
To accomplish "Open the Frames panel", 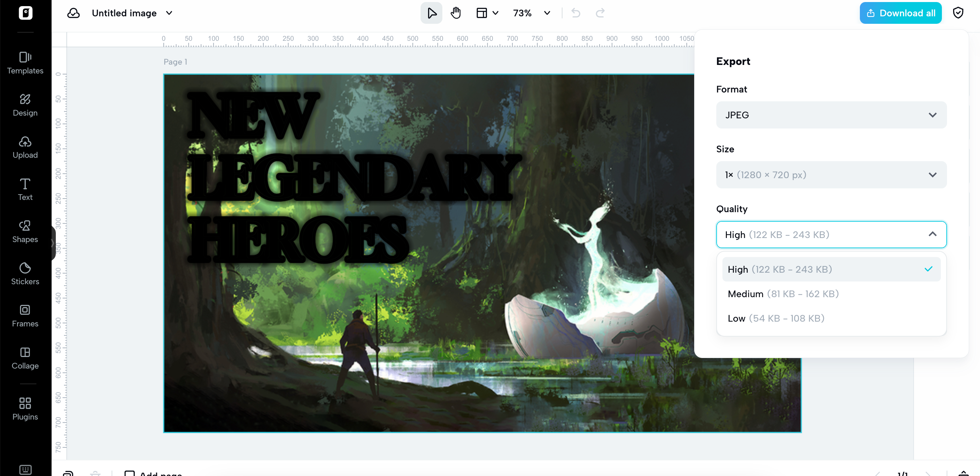I will click(x=25, y=316).
